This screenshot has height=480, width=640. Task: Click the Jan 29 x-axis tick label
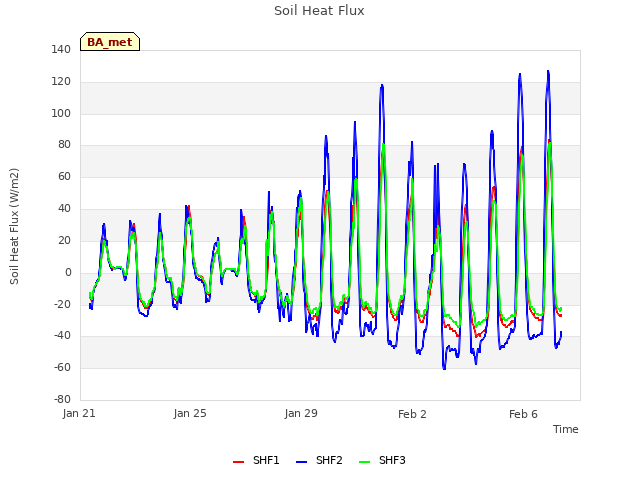(301, 413)
